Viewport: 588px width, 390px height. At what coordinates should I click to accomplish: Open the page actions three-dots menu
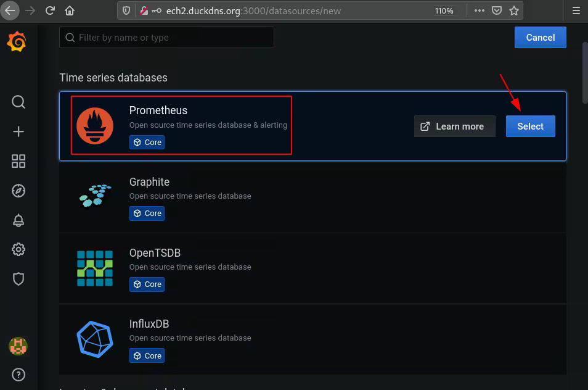point(480,10)
